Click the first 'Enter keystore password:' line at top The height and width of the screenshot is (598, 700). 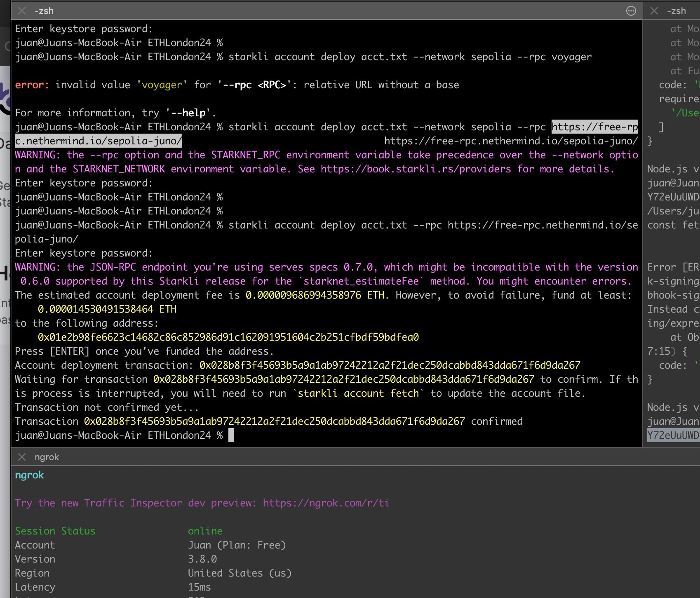tap(84, 29)
